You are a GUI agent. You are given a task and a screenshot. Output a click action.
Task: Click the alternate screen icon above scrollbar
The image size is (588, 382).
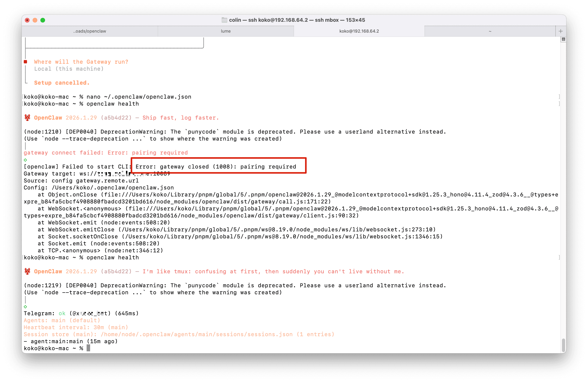[x=563, y=39]
